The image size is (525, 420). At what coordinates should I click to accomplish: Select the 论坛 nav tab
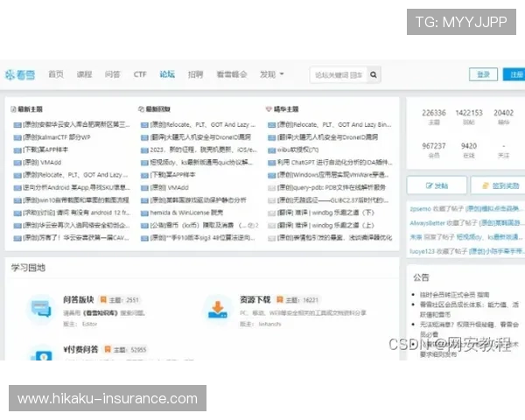click(x=167, y=74)
